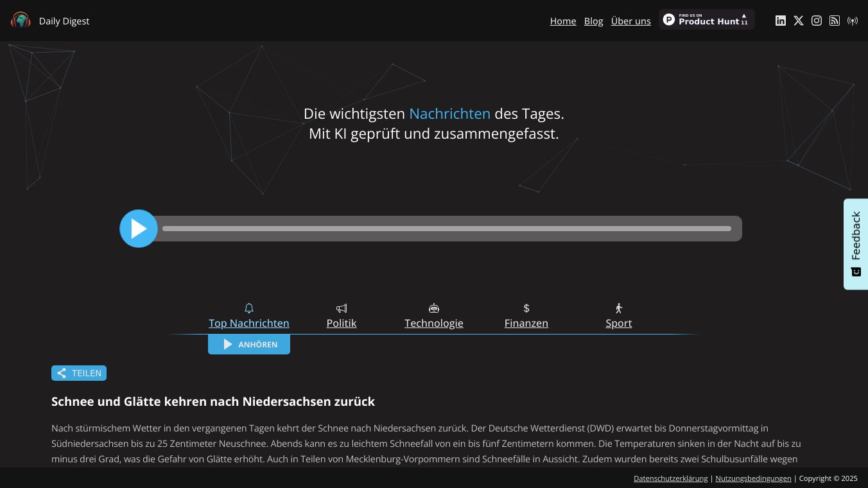Click the Teilen share button
Image resolution: width=868 pixels, height=488 pixels.
pos(79,373)
